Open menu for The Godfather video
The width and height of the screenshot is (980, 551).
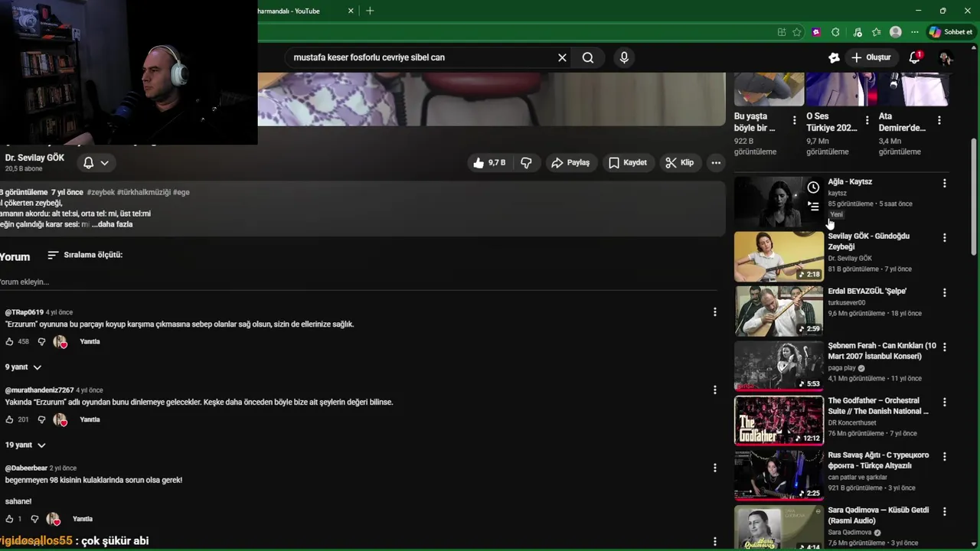[x=945, y=402]
